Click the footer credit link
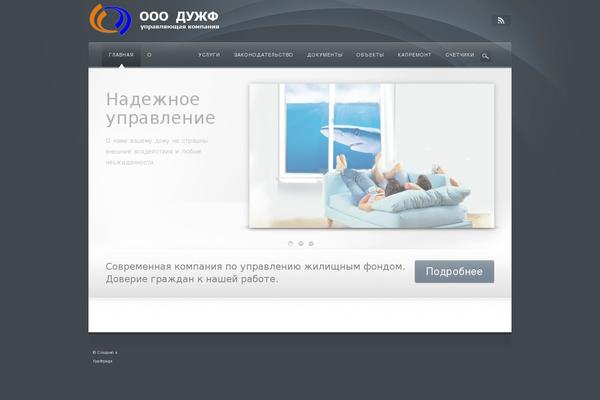This screenshot has height=400, width=600. (x=105, y=356)
